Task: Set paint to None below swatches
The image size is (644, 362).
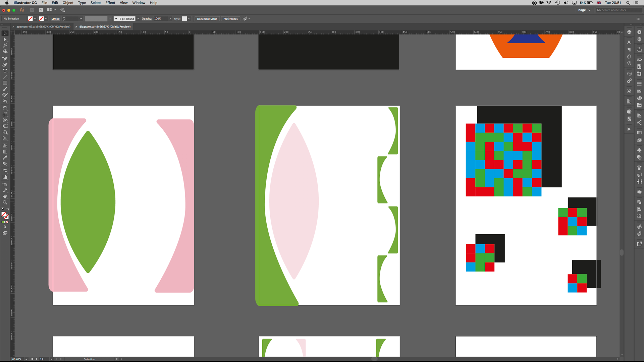Action: click(7, 222)
